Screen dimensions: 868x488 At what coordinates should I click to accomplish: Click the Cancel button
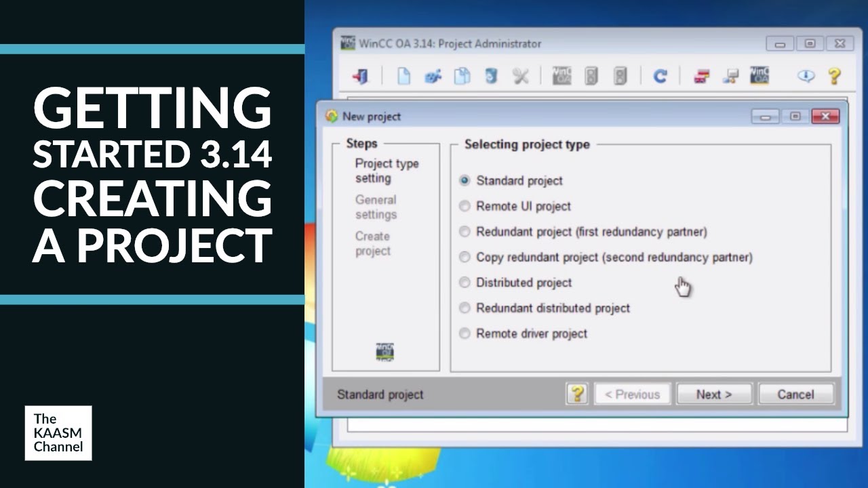[795, 394]
